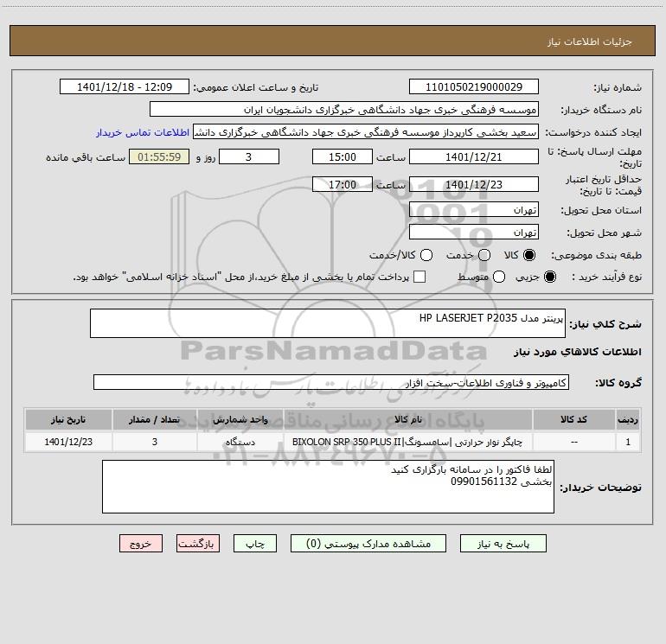Screen dimensions: 666x644
Task: Click the price validity date 1401/12/23 field
Action: (474, 184)
